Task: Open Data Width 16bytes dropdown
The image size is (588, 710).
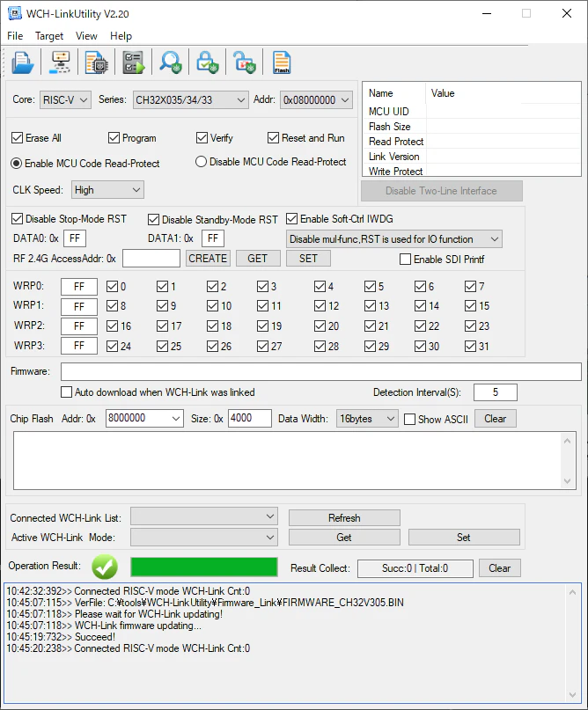Action: [367, 419]
